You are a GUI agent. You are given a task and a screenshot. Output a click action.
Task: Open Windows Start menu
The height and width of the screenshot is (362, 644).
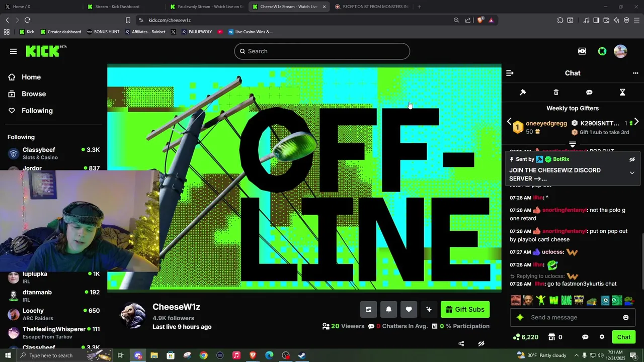(8, 355)
